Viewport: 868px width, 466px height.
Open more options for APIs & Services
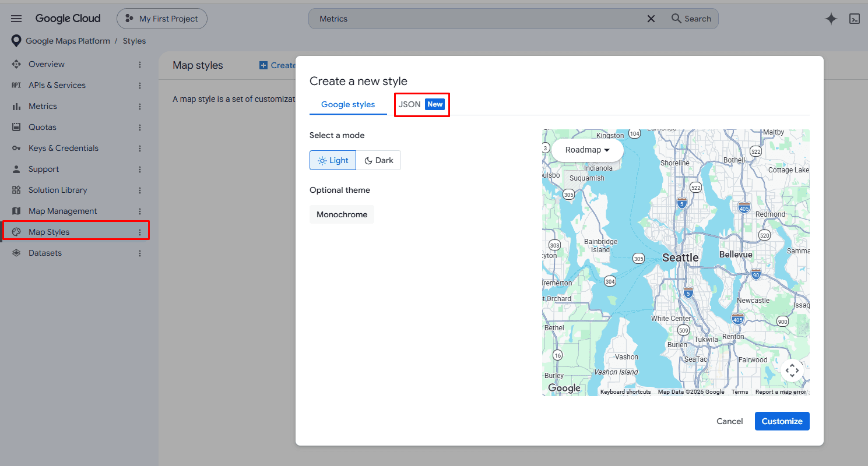140,85
